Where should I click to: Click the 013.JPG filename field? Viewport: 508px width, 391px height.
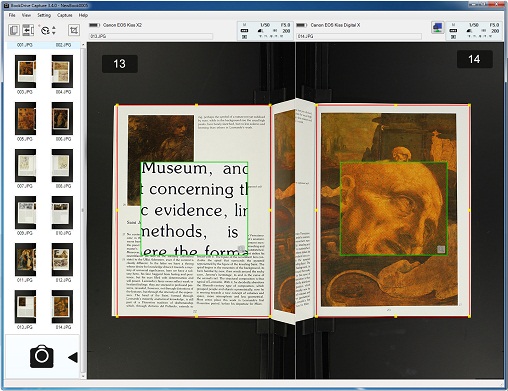[151, 36]
